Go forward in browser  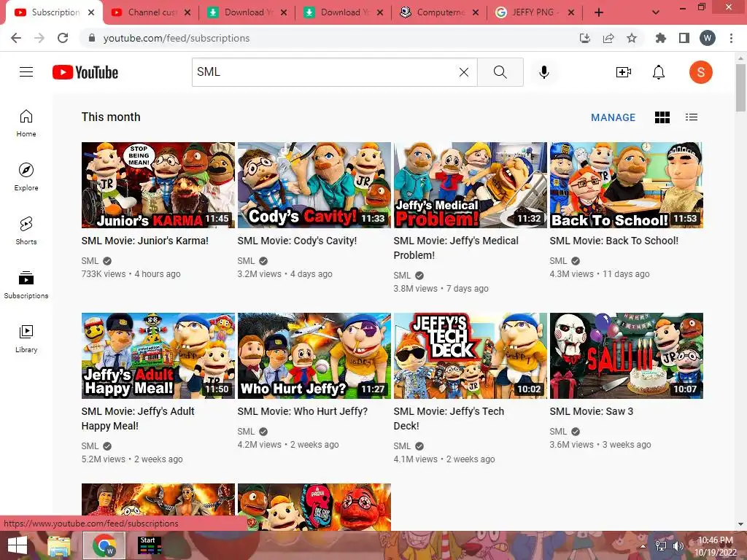(39, 38)
